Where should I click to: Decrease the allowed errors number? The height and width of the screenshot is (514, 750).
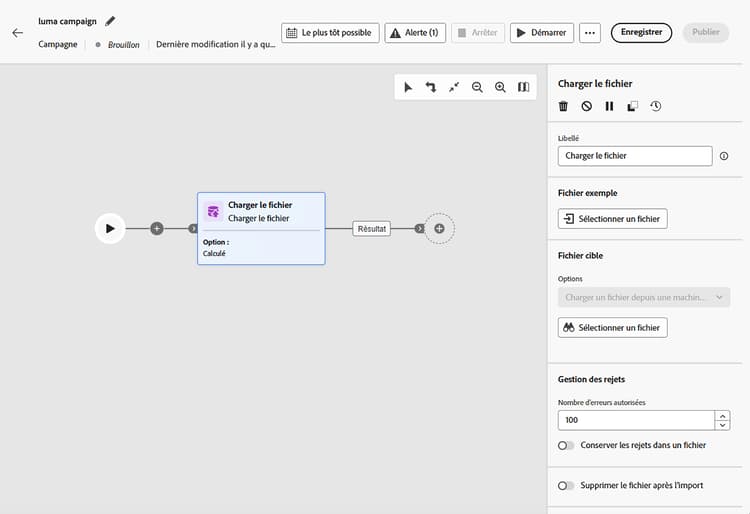point(723,425)
